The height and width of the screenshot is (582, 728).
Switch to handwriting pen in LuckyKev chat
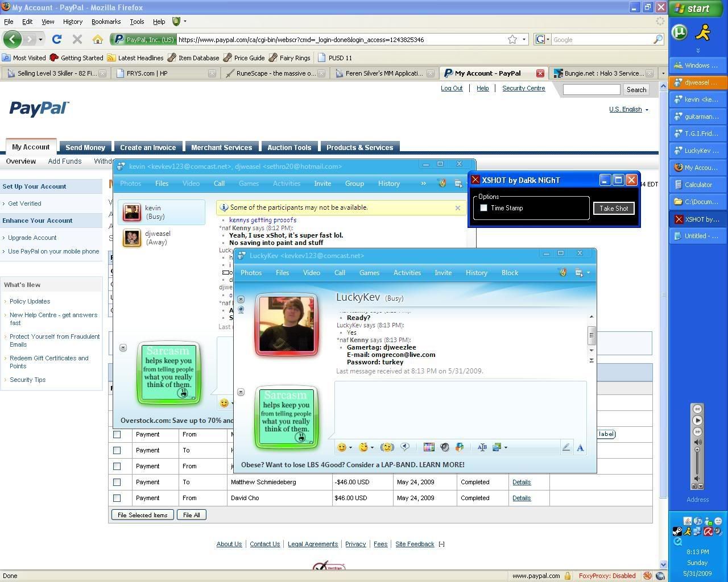coord(566,448)
